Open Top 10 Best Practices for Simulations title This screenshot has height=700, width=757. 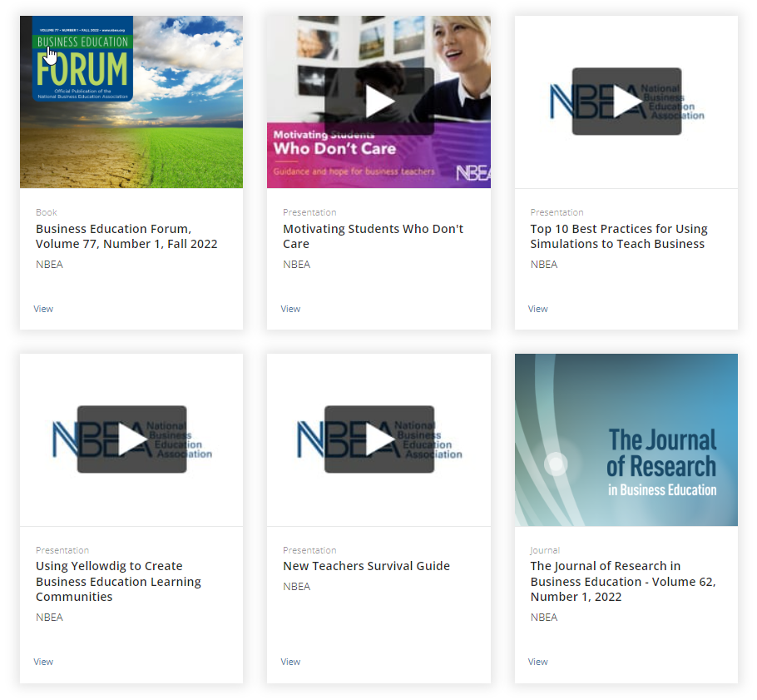[x=619, y=236]
